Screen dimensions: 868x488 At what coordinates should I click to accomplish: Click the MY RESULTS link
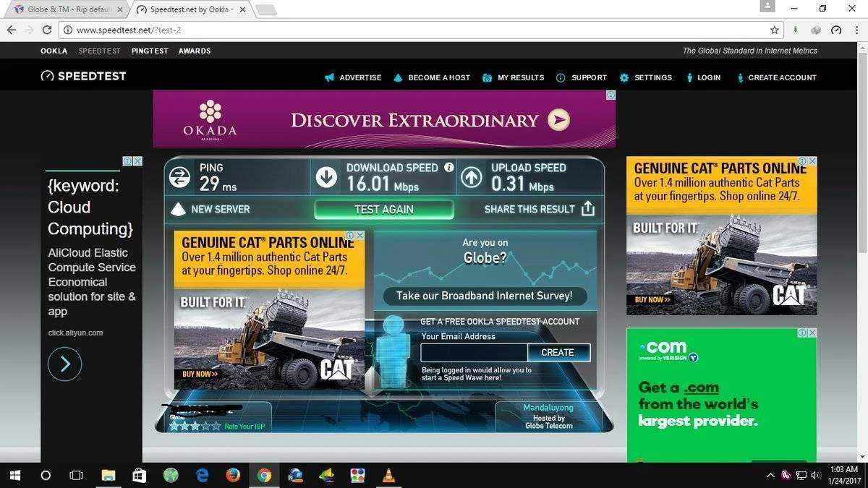coord(521,77)
